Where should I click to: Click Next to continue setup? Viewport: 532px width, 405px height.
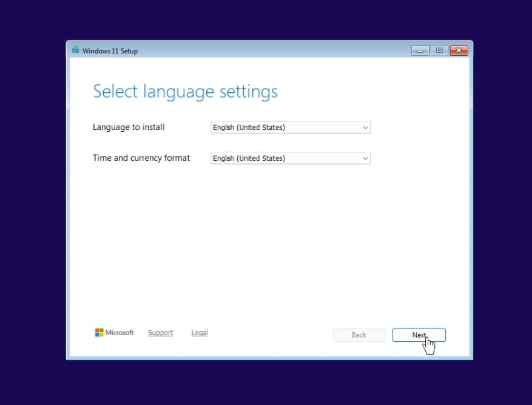coord(419,335)
